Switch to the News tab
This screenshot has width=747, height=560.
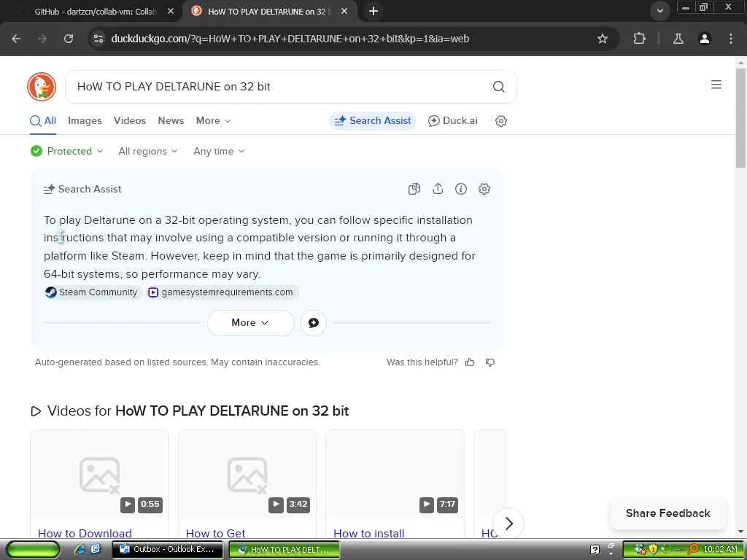[x=171, y=121]
